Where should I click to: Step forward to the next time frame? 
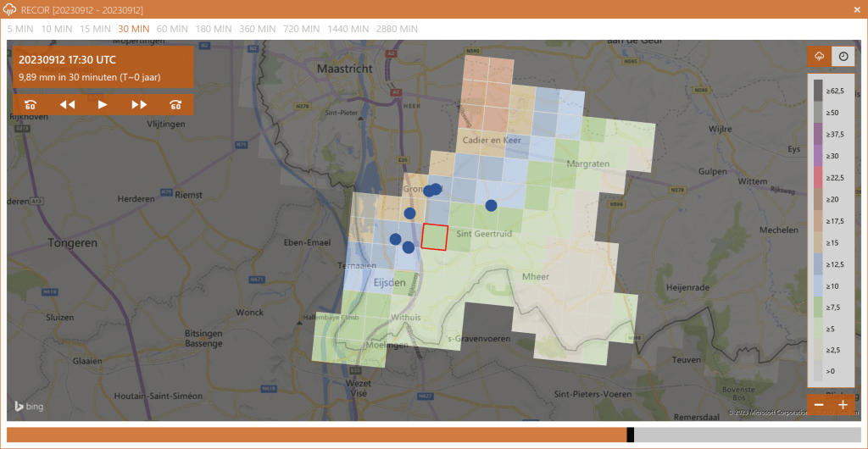[x=139, y=104]
